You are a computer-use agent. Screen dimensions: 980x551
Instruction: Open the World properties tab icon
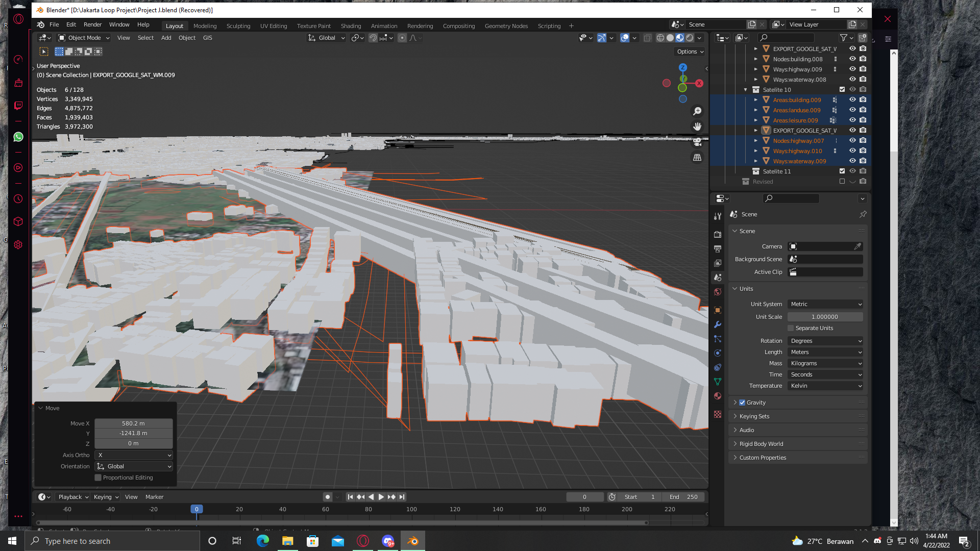click(x=718, y=292)
